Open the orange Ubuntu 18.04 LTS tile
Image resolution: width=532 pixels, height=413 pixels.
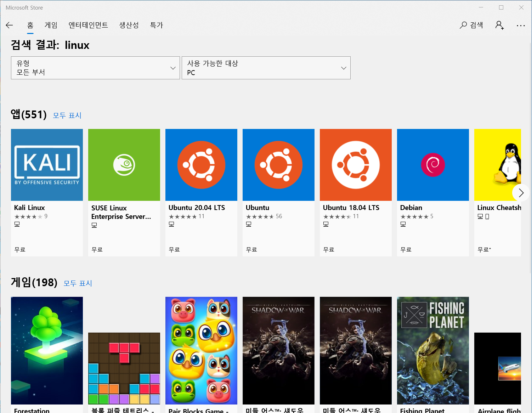point(356,165)
